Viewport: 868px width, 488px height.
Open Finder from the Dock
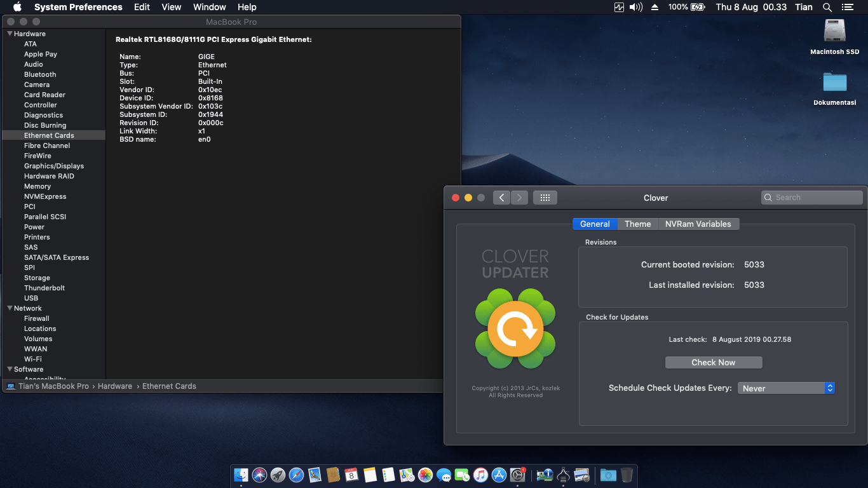point(241,475)
